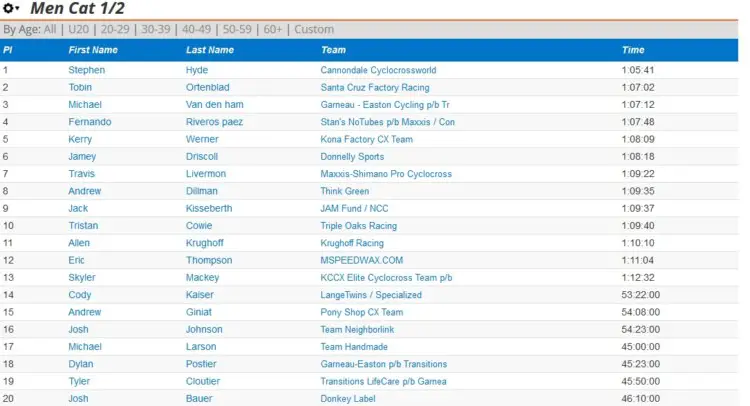The image size is (750, 406).
Task: Open Stan's NoTubes p/b Maxxis team link
Action: tap(387, 121)
